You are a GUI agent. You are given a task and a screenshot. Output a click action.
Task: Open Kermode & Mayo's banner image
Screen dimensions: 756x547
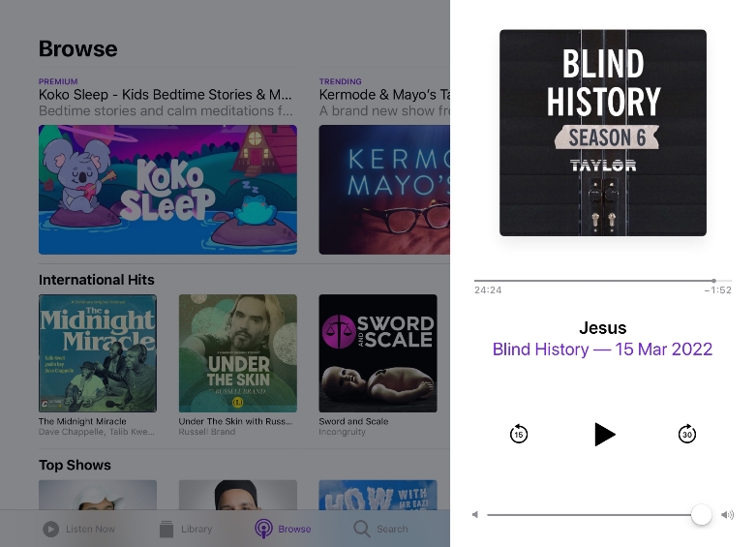(x=384, y=190)
